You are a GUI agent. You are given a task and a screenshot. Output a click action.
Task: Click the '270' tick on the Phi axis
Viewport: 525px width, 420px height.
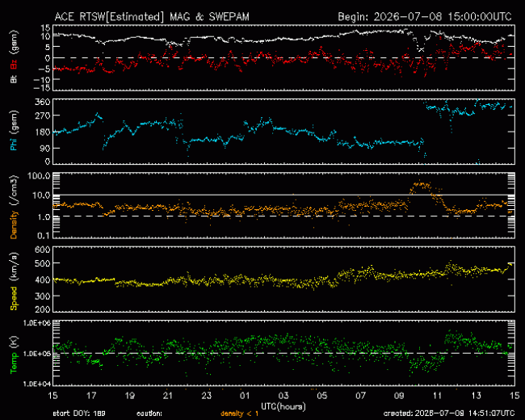(43, 115)
